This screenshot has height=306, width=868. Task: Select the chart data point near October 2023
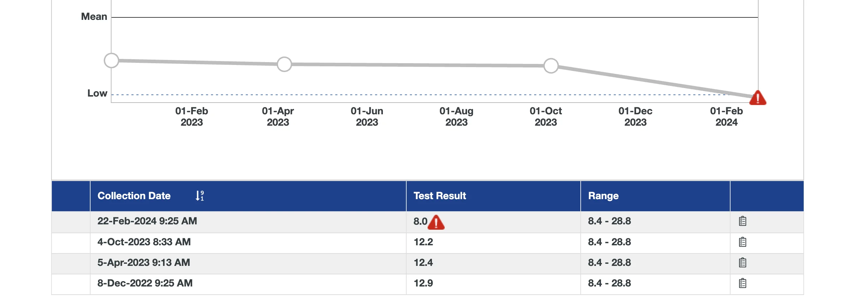click(551, 66)
